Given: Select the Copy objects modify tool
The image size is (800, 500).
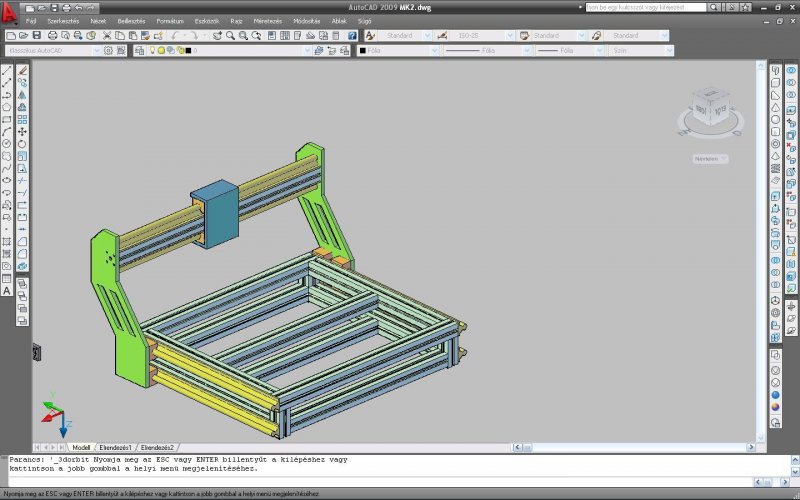Looking at the screenshot, I should [22, 83].
